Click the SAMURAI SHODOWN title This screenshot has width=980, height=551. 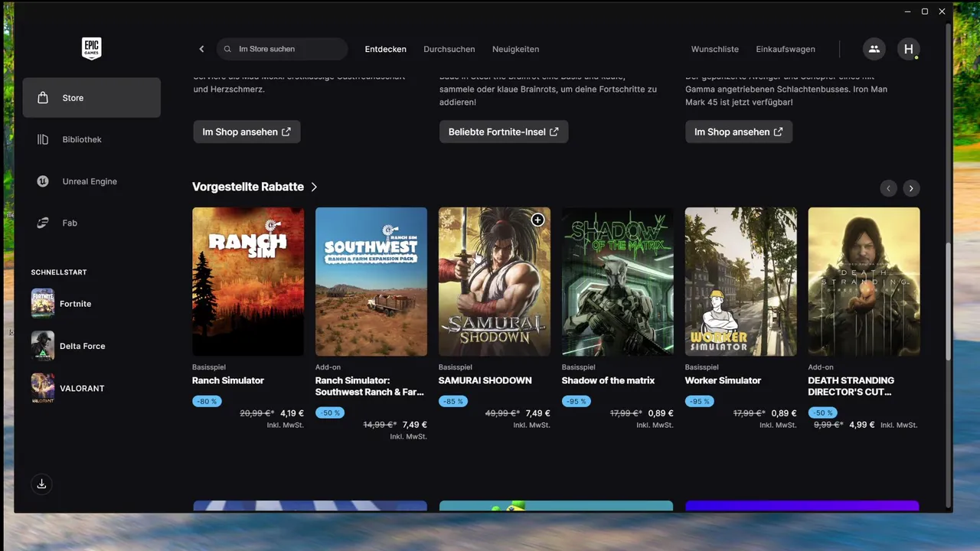tap(485, 380)
